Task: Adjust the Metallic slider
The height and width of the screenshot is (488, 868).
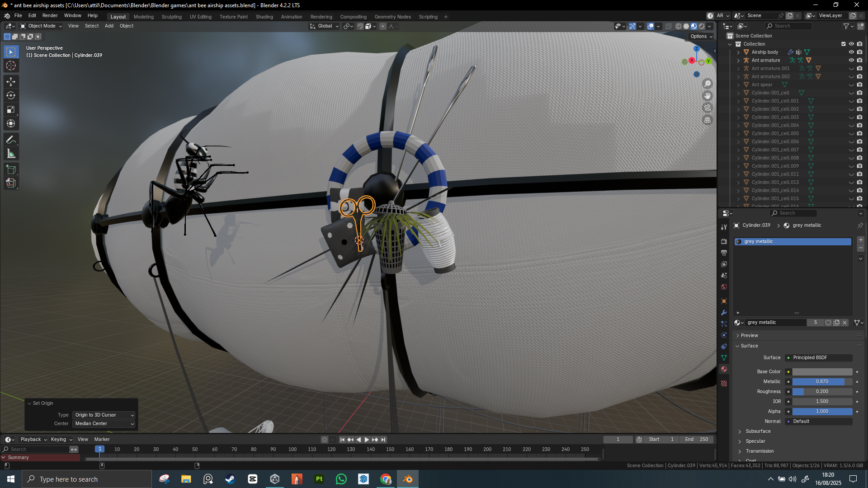Action: (x=821, y=382)
